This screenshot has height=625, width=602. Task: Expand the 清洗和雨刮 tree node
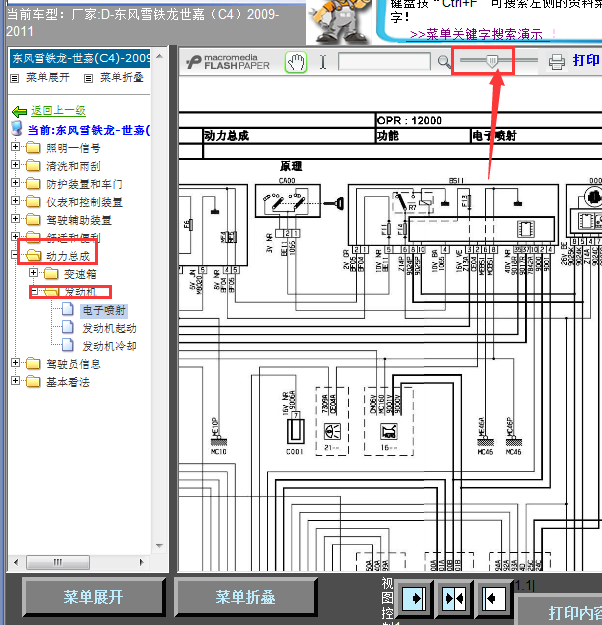(15, 165)
